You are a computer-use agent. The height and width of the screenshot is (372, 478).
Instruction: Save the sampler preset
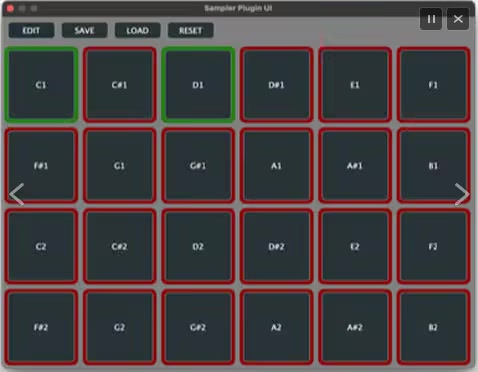click(84, 31)
